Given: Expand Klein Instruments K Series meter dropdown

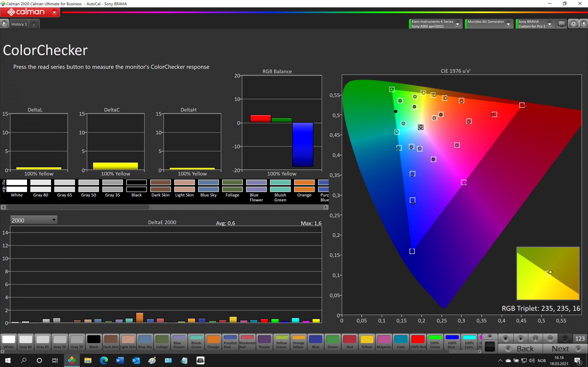Looking at the screenshot, I should 458,24.
